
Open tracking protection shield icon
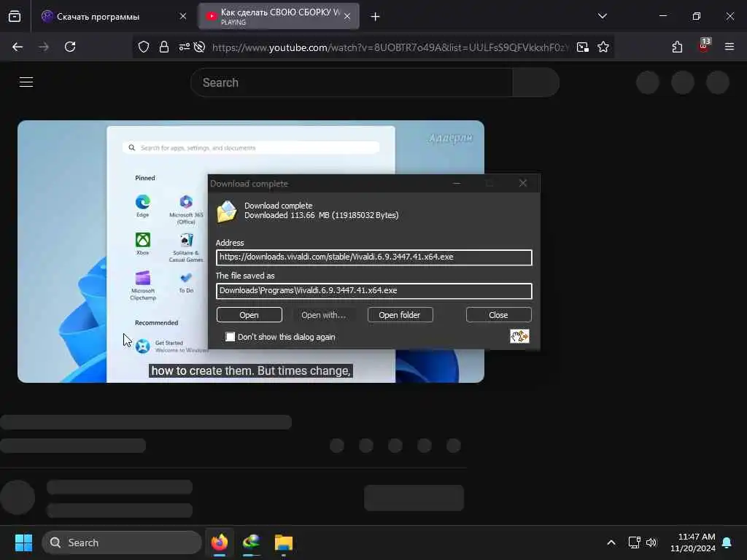click(144, 47)
